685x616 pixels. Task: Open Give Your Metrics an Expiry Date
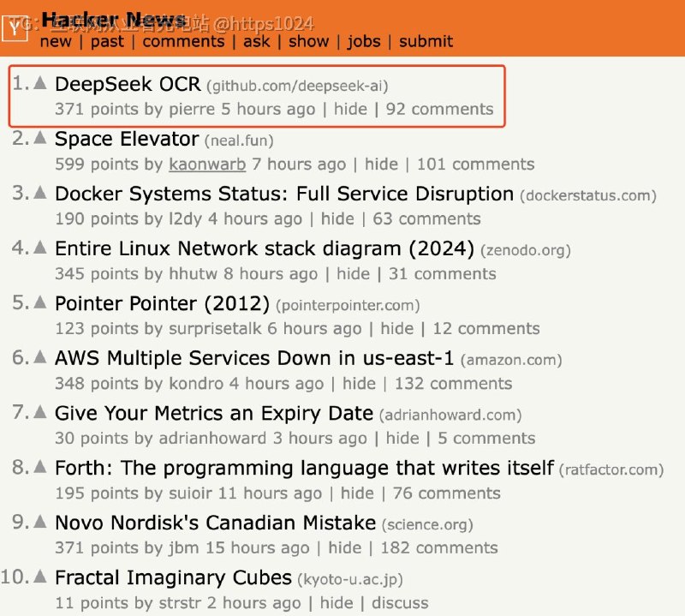tap(214, 413)
